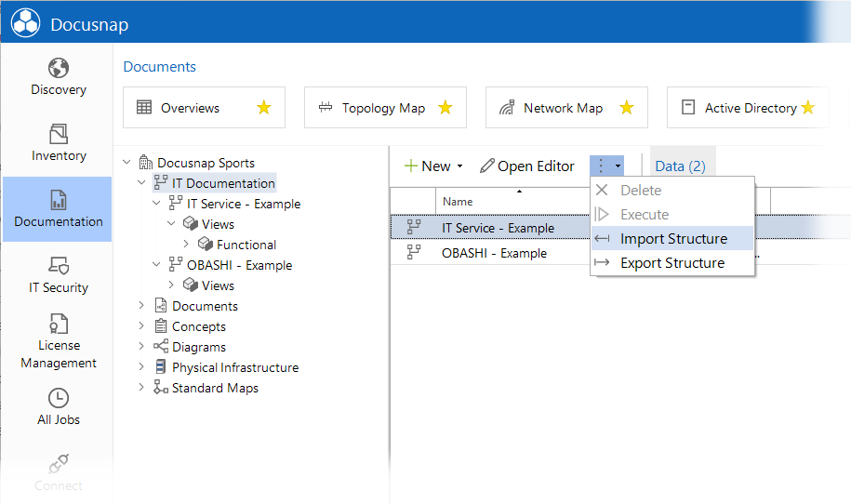Click the Physical Infrastructure rack icon
Viewport: 851px width, 504px height.
pos(161,366)
